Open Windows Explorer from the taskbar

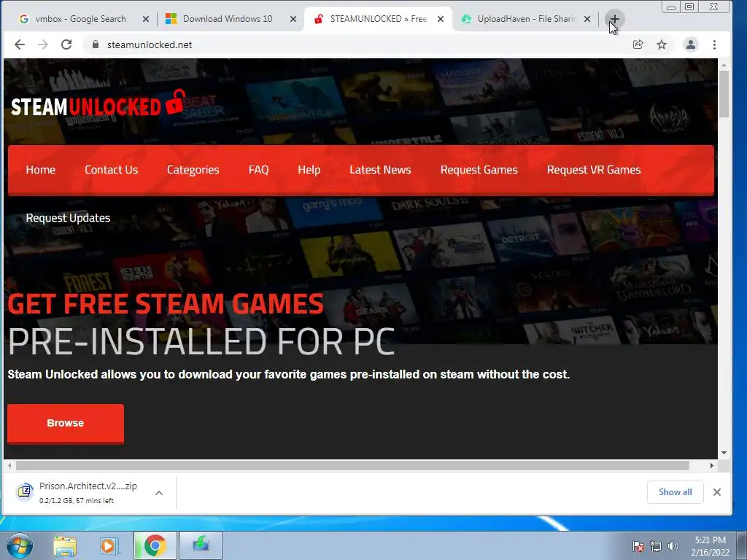[x=65, y=545]
